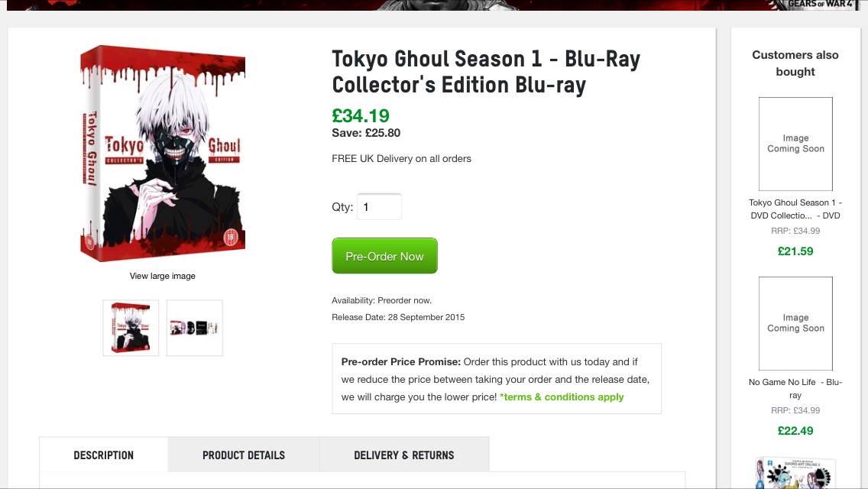Focus the Qty input field
Image resolution: width=868 pixels, height=489 pixels.
pyautogui.click(x=379, y=206)
